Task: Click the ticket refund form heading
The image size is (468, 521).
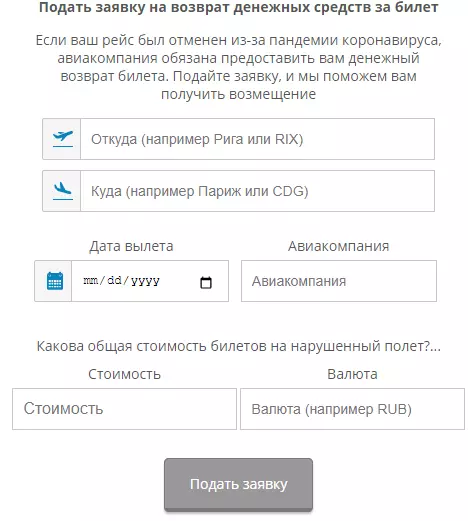Action: pos(239,7)
